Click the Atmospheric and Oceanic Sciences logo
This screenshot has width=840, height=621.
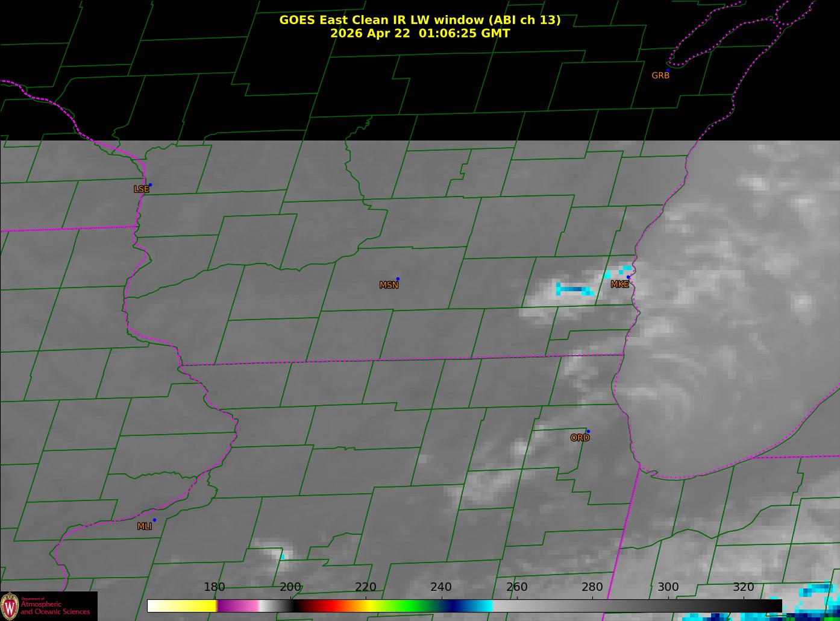(49, 606)
